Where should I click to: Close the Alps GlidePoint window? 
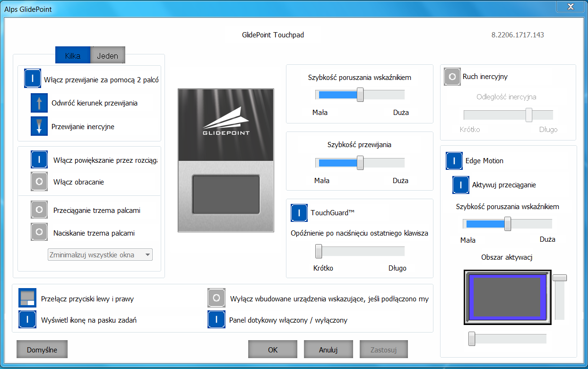coord(570,6)
